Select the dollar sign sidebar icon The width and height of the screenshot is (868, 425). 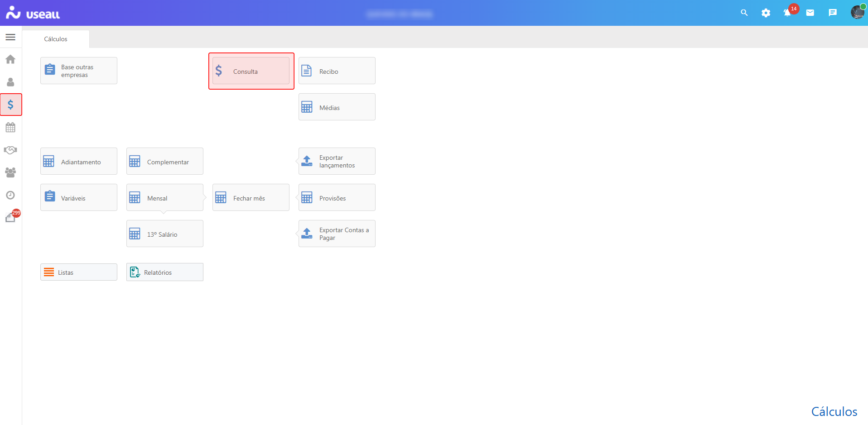(10, 105)
